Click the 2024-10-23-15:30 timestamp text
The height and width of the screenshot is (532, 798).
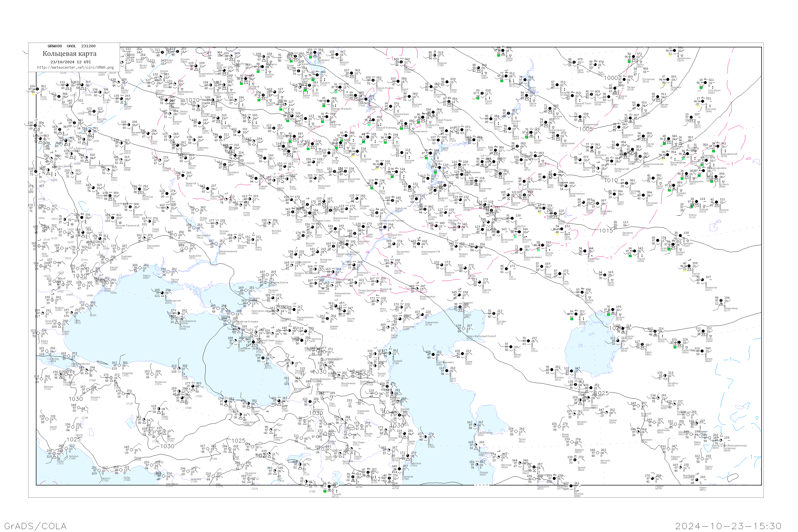pyautogui.click(x=728, y=526)
